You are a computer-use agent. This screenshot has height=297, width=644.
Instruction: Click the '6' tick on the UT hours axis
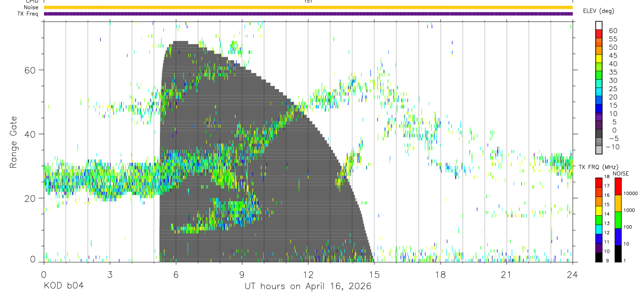(x=176, y=274)
